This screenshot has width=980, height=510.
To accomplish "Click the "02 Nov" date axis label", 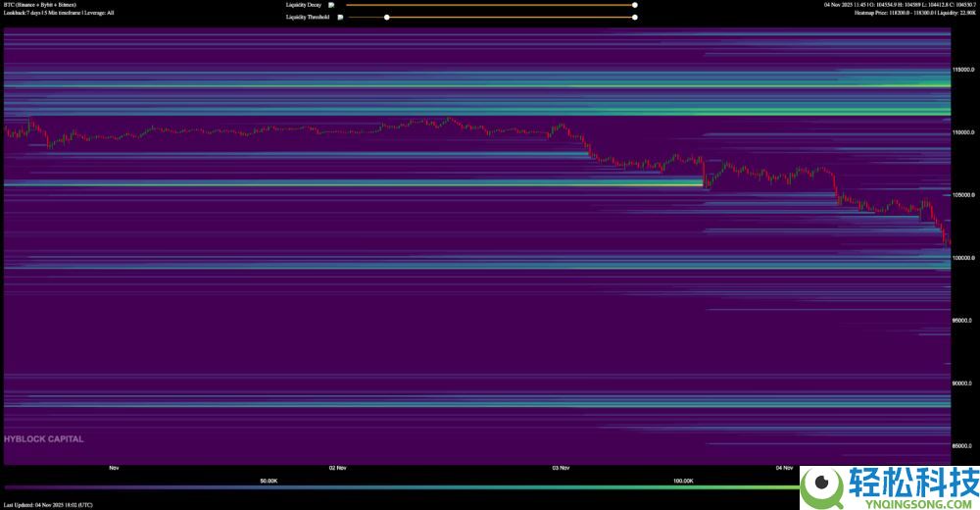I will coord(337,468).
